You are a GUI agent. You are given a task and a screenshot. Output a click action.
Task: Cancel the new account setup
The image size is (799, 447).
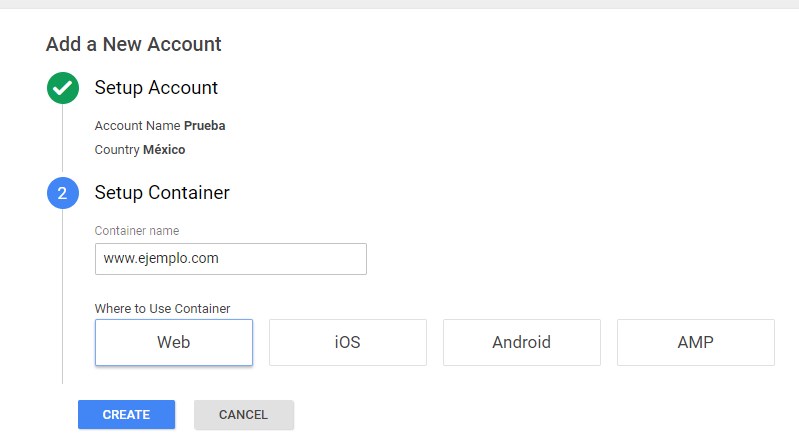pyautogui.click(x=244, y=414)
